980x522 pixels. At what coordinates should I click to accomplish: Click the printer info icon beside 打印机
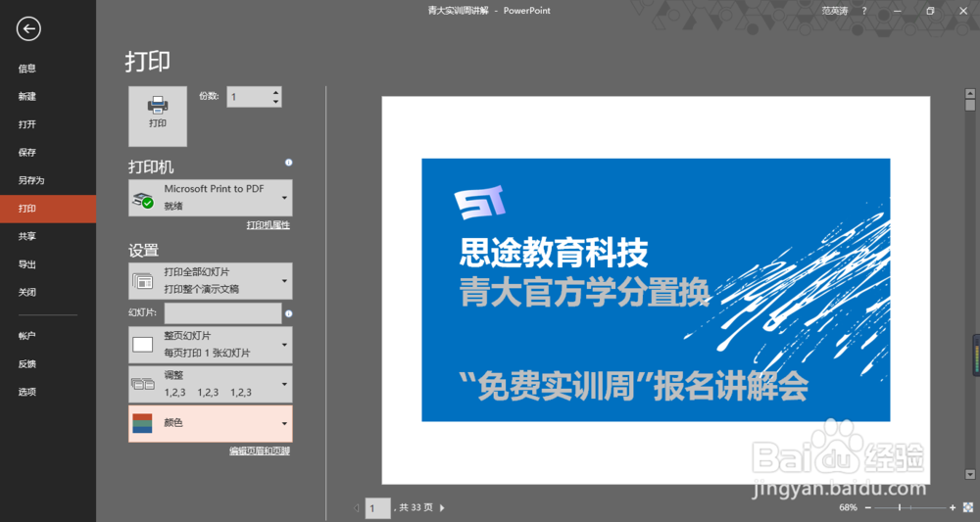pyautogui.click(x=289, y=163)
